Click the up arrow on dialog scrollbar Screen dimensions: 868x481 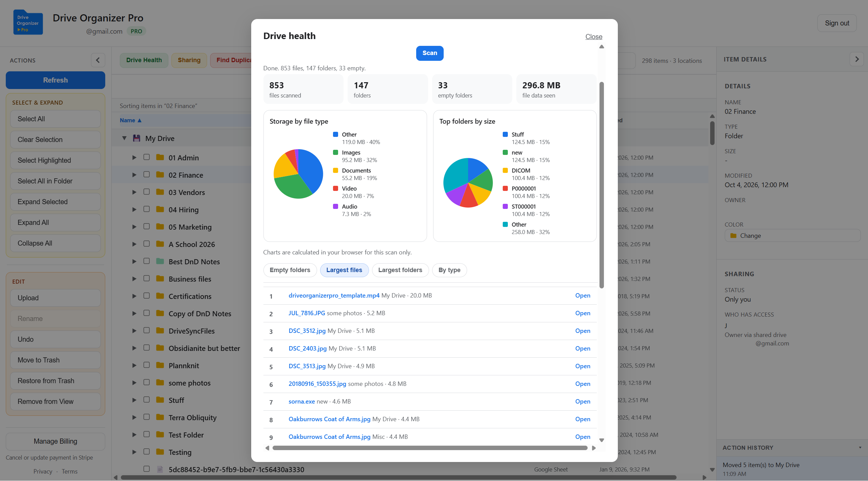point(602,47)
